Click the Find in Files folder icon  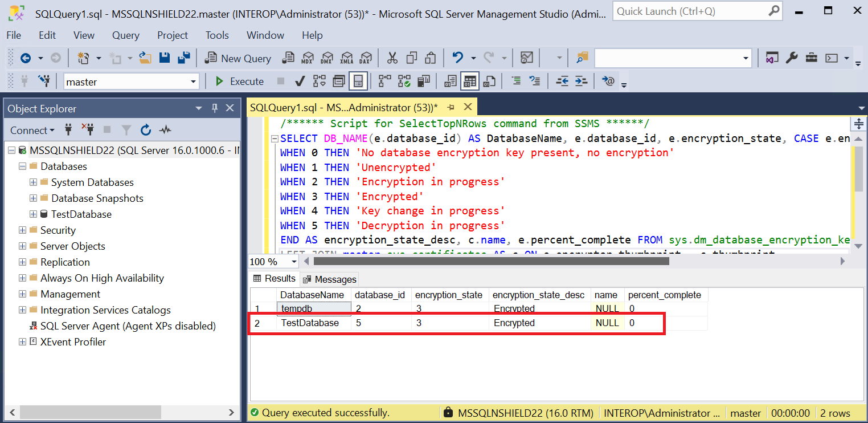pyautogui.click(x=582, y=58)
